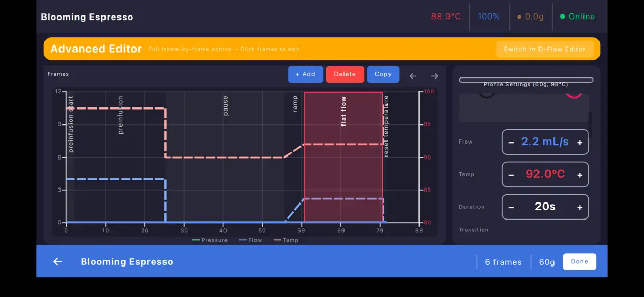The image size is (644, 297).
Task: Toggle the Temp series in the legend
Action: point(286,240)
